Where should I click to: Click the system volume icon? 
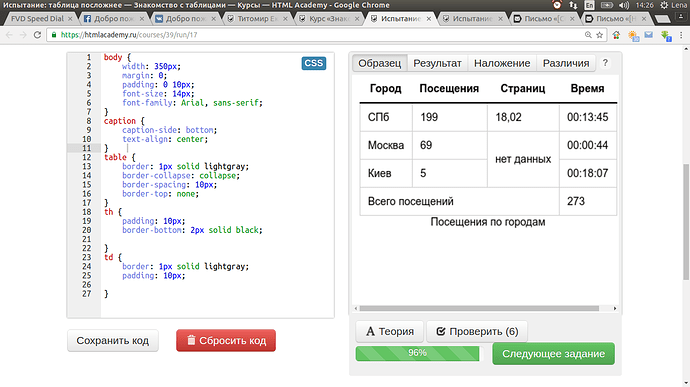coord(624,5)
